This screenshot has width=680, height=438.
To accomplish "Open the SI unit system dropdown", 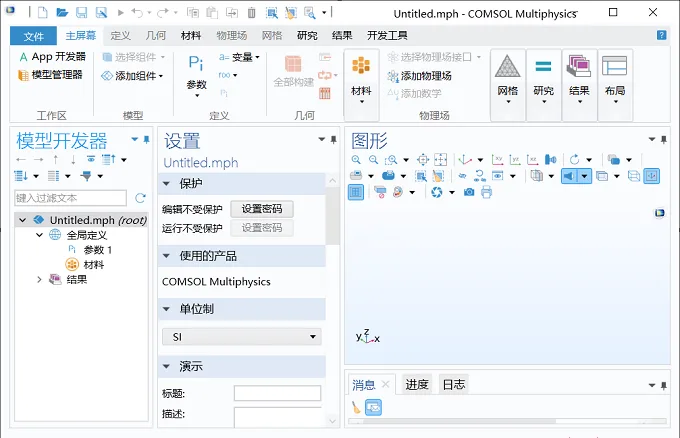I will tap(242, 337).
